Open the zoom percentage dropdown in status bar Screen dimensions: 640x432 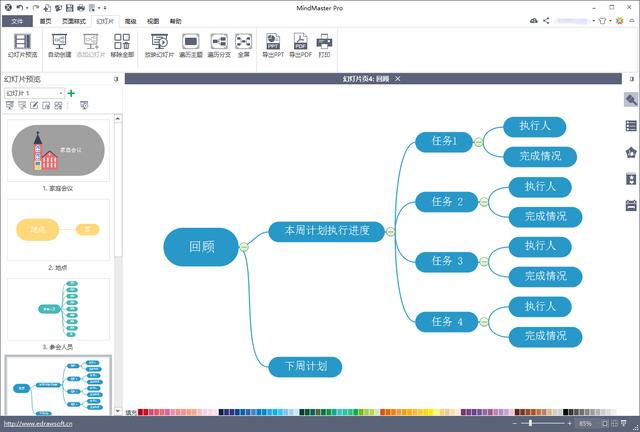[585, 423]
